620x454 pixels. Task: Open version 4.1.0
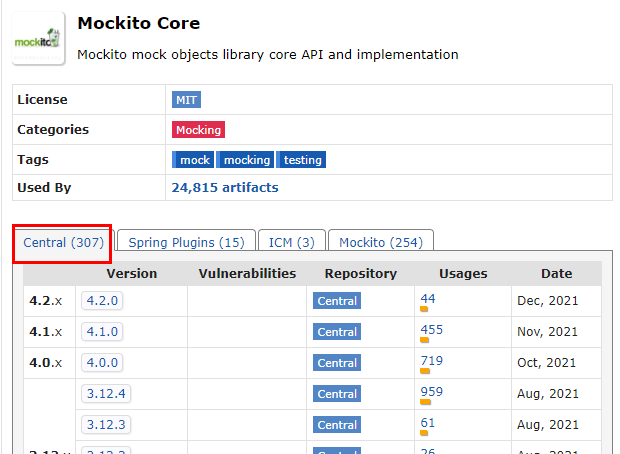pyautogui.click(x=102, y=331)
